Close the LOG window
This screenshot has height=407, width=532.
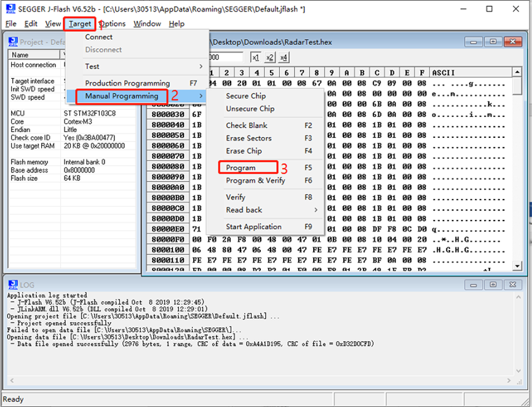point(513,284)
